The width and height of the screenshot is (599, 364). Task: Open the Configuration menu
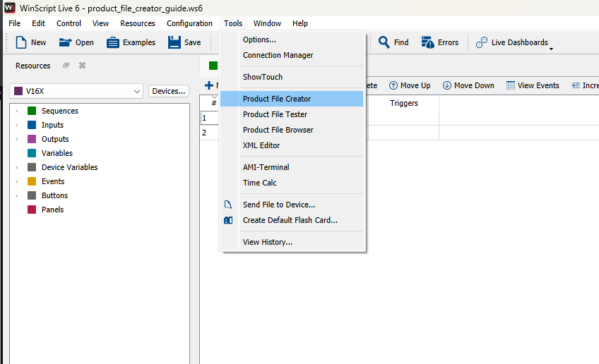click(189, 23)
